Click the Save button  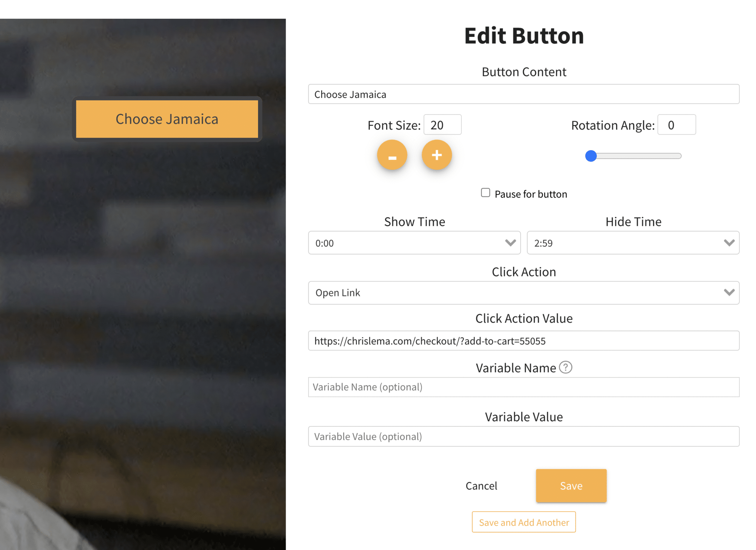571,486
